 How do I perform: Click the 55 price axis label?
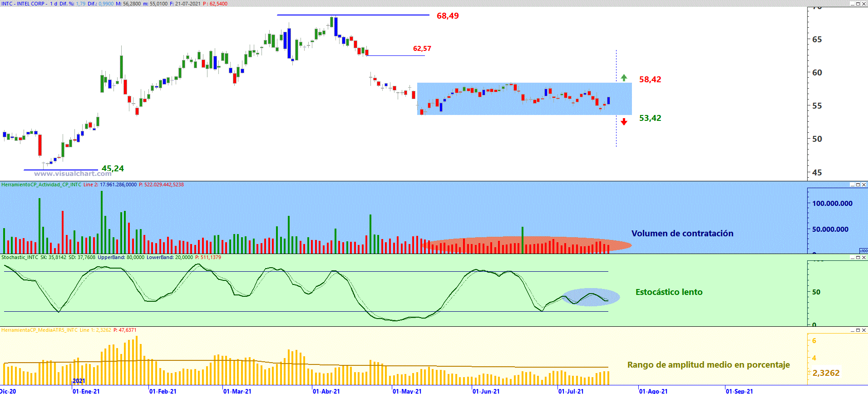tap(817, 106)
